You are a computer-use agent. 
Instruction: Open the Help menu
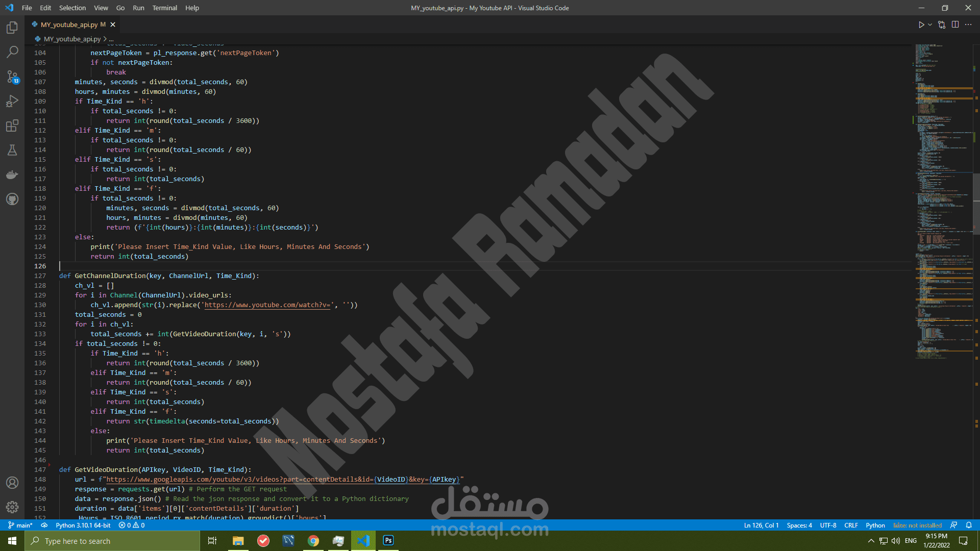(x=192, y=8)
